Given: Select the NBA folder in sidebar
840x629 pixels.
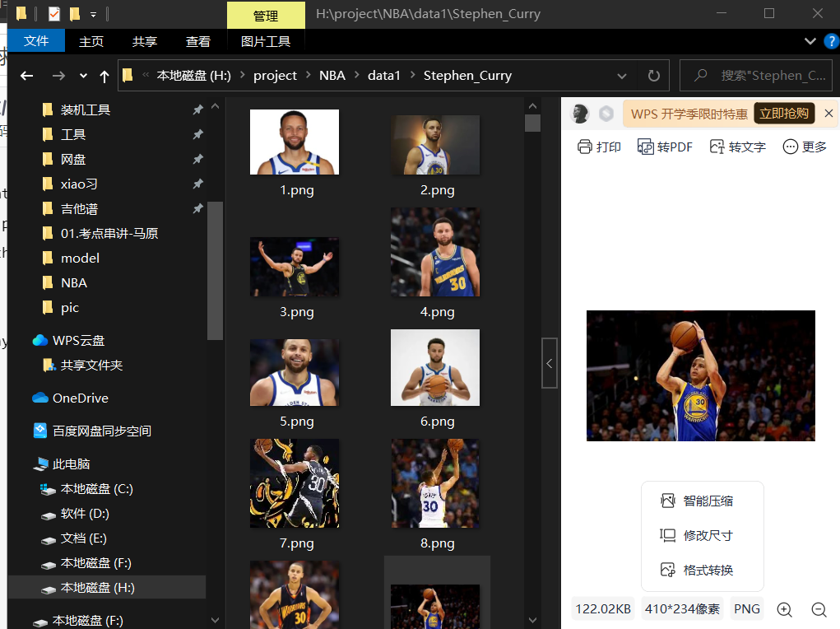Looking at the screenshot, I should [74, 282].
